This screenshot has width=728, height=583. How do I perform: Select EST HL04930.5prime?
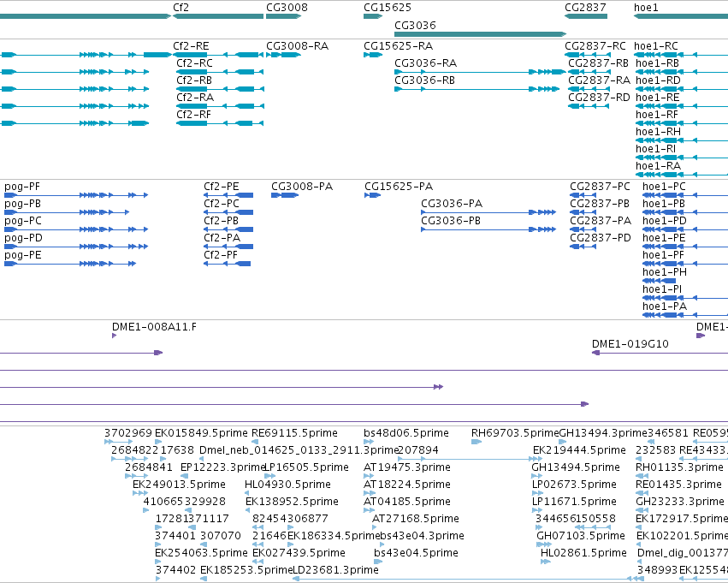(248, 493)
